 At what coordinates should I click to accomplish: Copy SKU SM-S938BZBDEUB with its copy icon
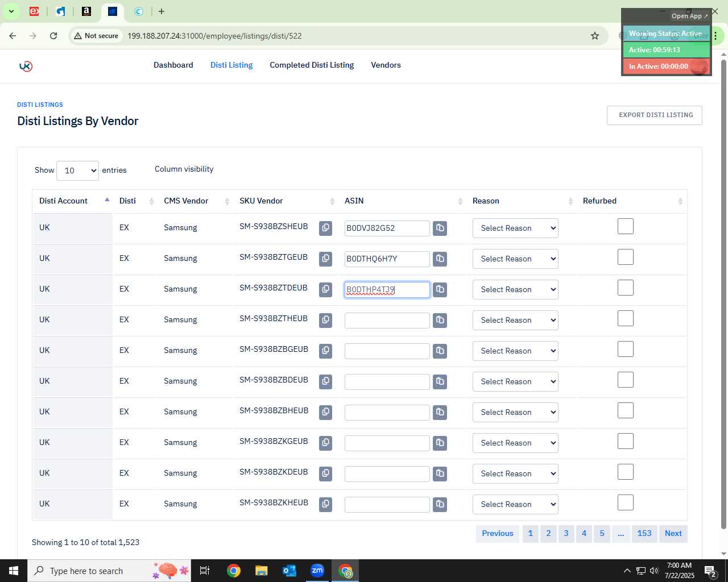pyautogui.click(x=325, y=381)
